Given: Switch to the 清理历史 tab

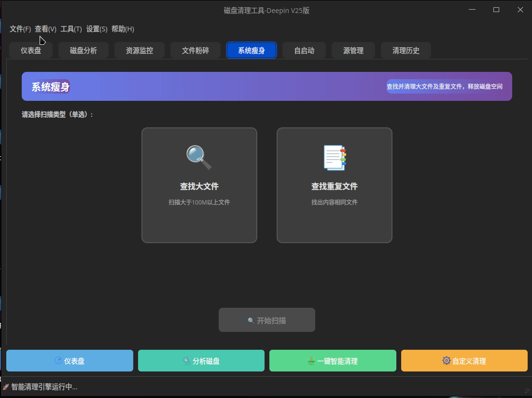Looking at the screenshot, I should point(406,51).
